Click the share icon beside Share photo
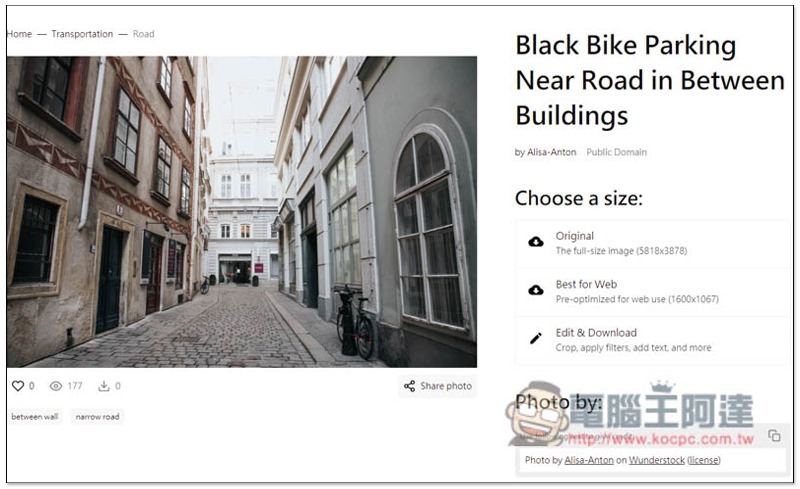The image size is (800, 489). click(409, 386)
